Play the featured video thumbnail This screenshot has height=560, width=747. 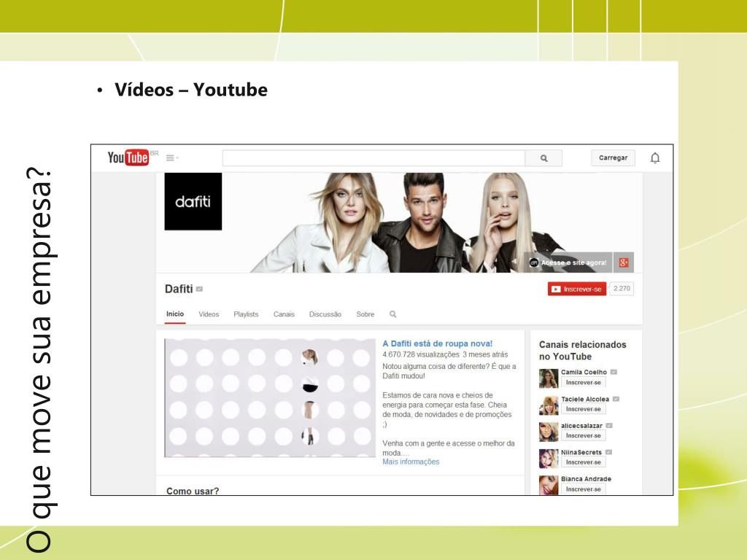[x=270, y=397]
